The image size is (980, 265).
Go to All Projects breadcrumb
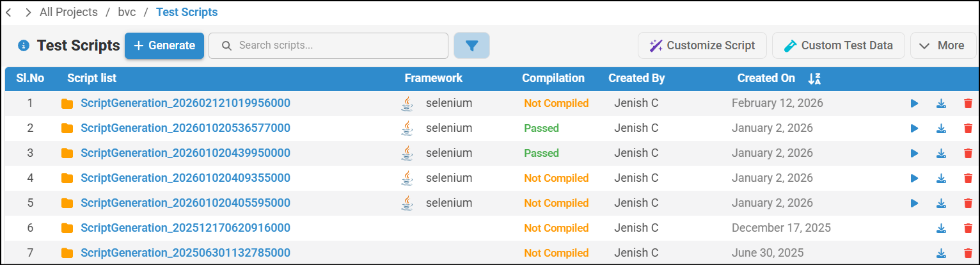[68, 12]
